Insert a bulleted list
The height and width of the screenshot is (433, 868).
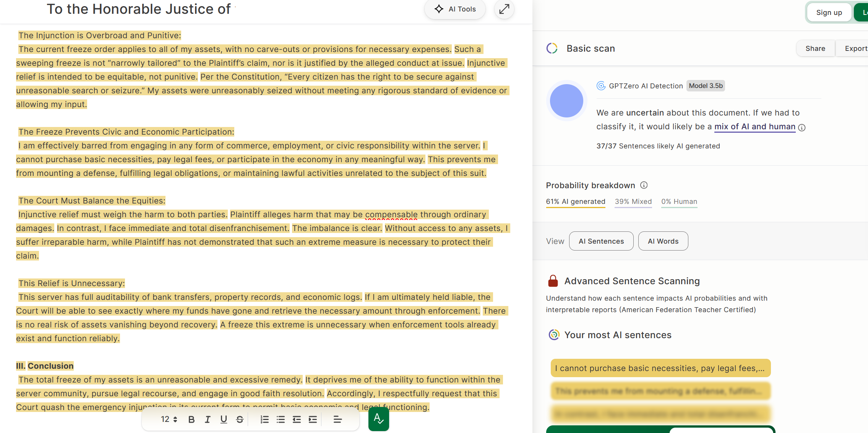click(281, 420)
